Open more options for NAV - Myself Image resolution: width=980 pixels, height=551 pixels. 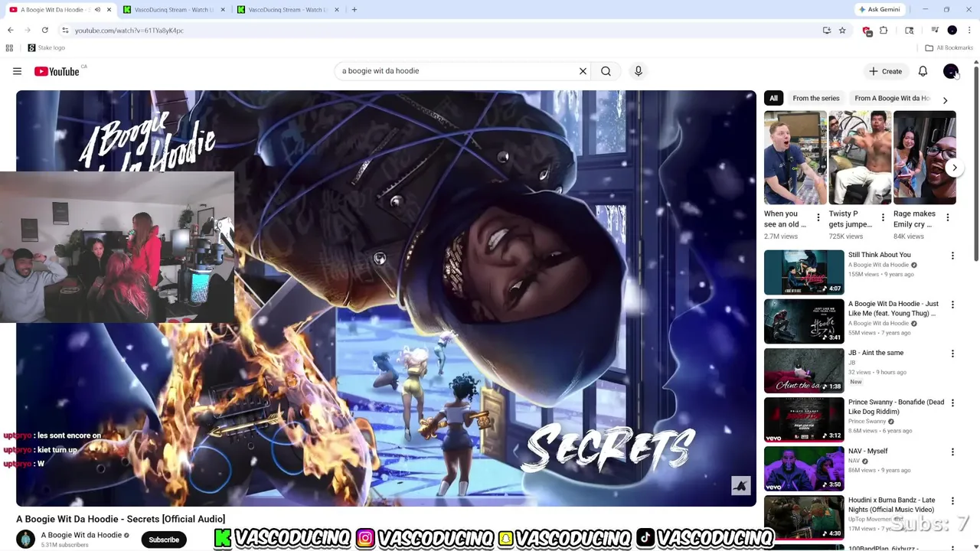[x=952, y=452]
